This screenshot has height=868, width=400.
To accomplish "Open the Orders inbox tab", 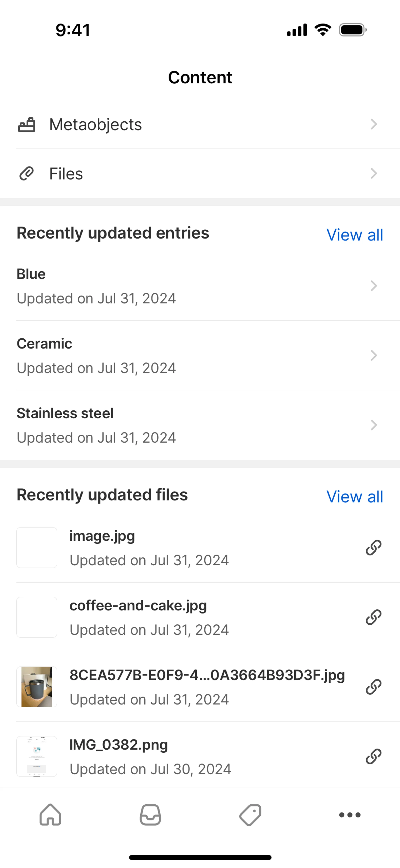I will [150, 815].
